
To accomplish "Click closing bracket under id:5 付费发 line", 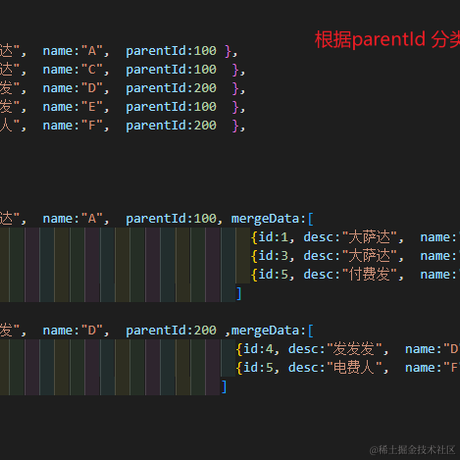I will pos(239,294).
